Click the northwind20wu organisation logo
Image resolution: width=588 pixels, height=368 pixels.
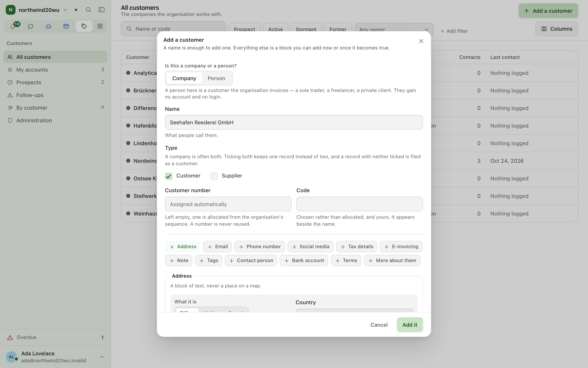10,10
